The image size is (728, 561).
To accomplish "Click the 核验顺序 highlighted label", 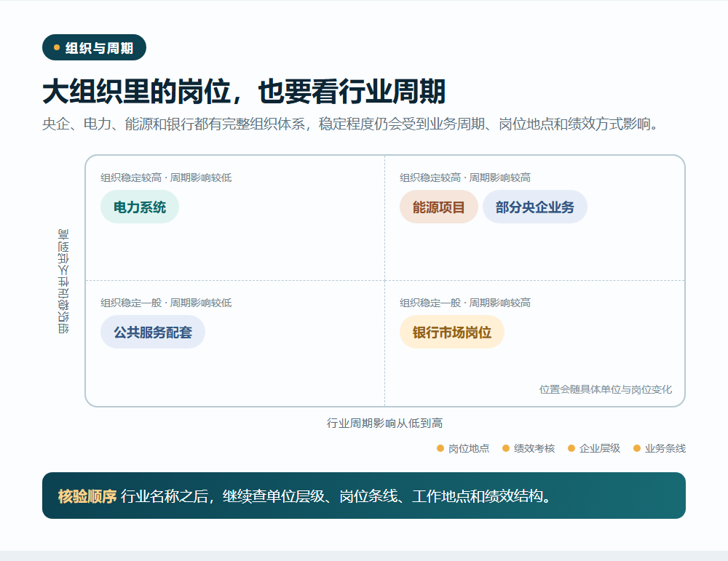I will pos(87,496).
